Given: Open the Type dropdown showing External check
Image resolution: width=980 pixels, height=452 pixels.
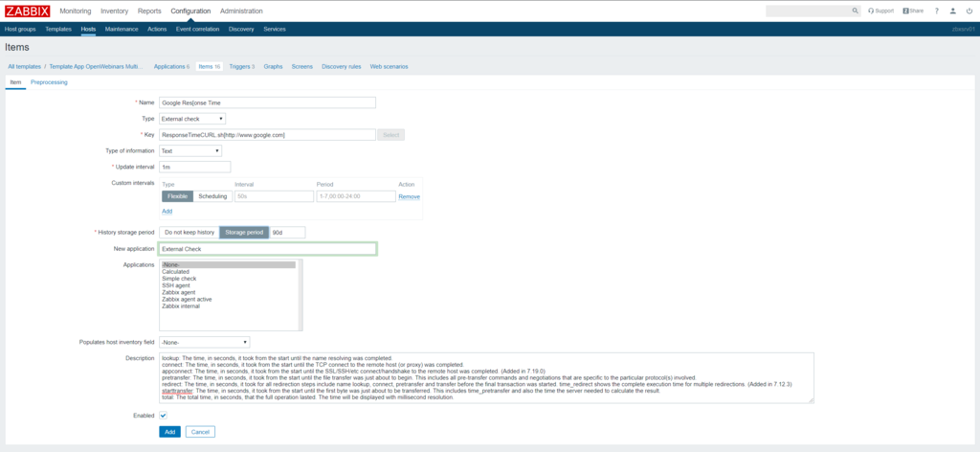Looking at the screenshot, I should coord(192,119).
